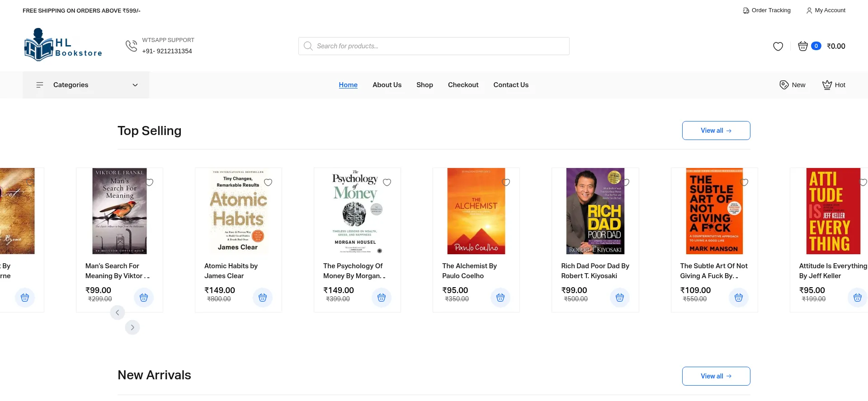The width and height of the screenshot is (868, 401).
Task: Click the ₹0.00 cart total
Action: [836, 46]
